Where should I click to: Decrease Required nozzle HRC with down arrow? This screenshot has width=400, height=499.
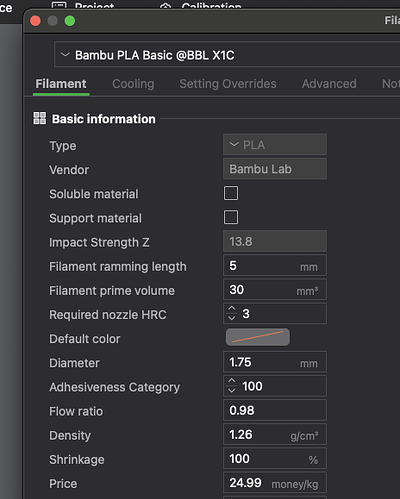231,318
